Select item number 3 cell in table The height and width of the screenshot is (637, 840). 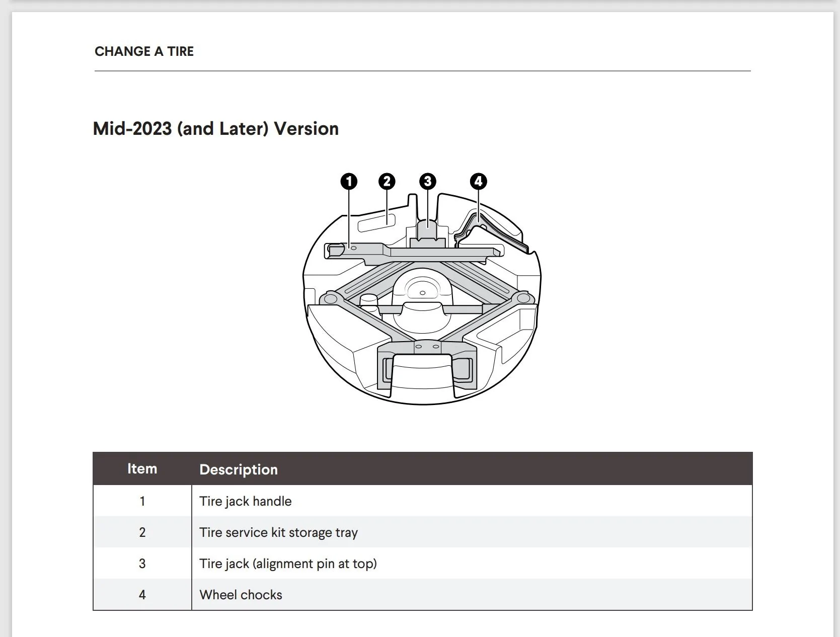click(x=142, y=564)
